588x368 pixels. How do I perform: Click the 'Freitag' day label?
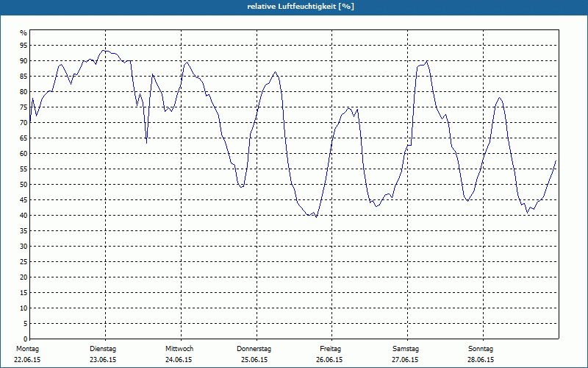point(330,349)
